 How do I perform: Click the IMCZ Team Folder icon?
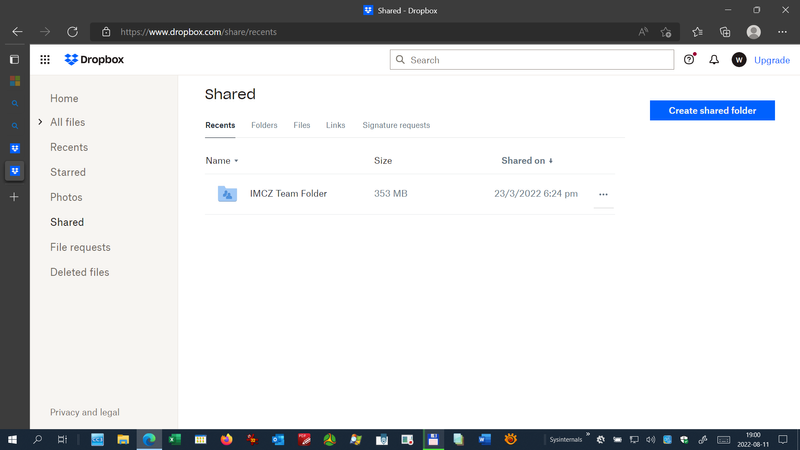tap(227, 194)
